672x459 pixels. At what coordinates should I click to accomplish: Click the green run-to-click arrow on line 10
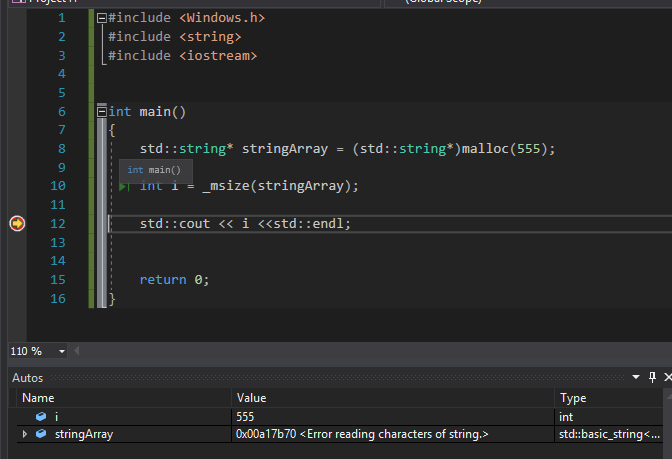(123, 186)
